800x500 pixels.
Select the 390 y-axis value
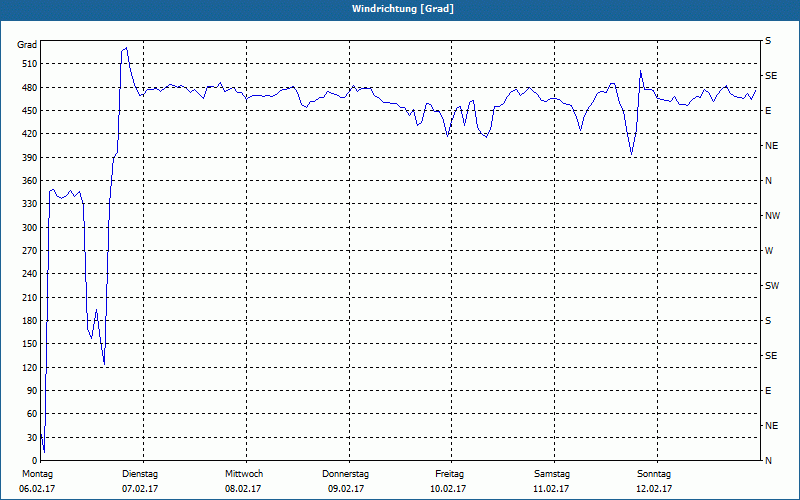tap(30, 158)
